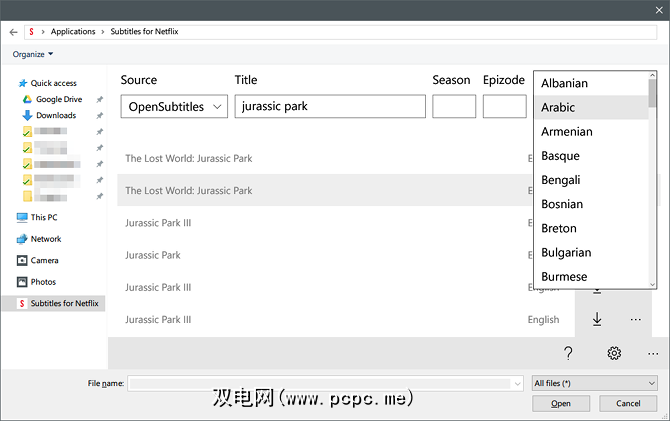Close the dialog with the X button
This screenshot has height=421, width=670.
pyautogui.click(x=659, y=10)
